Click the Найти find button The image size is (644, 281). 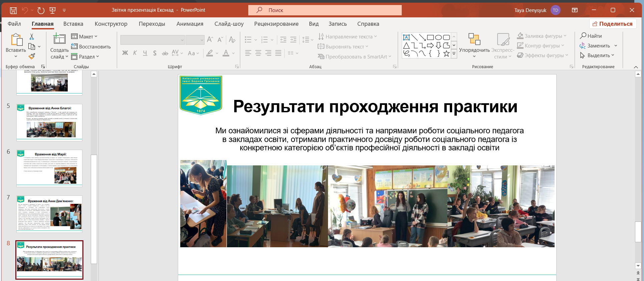[x=591, y=36]
